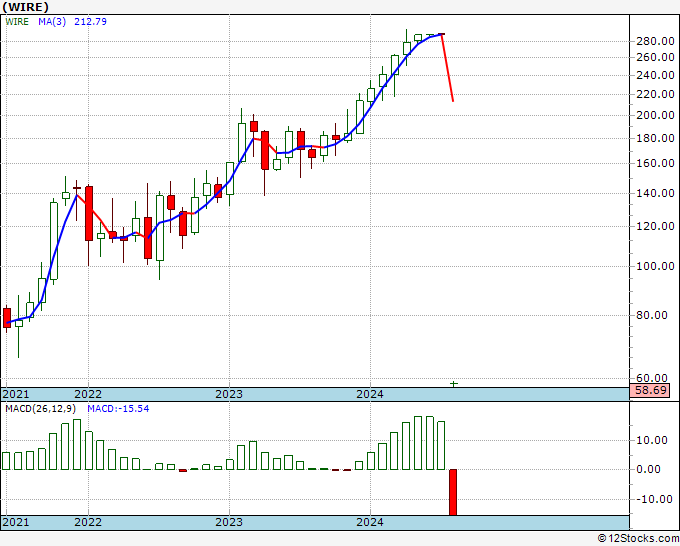Click the 80.00 price axis label
680x546 pixels.
652,315
